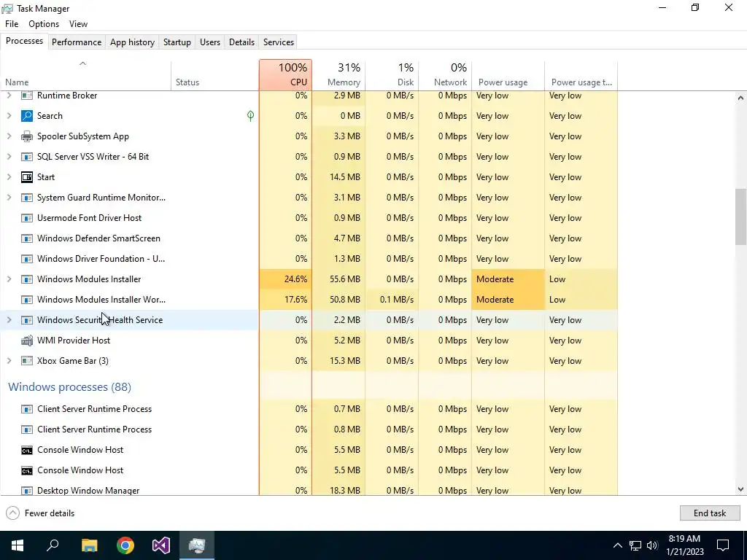Screen dimensions: 747x560
Task: Switch to the Users tab
Action: (210, 42)
